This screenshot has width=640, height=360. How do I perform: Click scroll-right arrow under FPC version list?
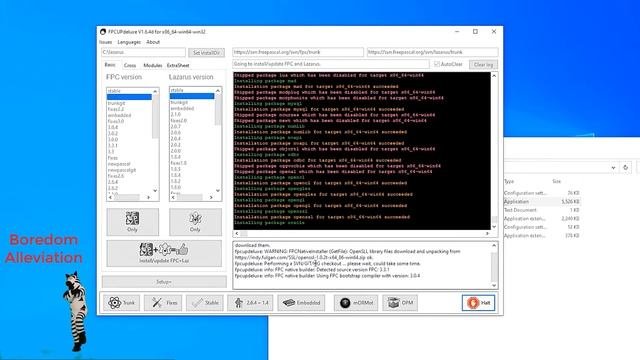pos(149,198)
